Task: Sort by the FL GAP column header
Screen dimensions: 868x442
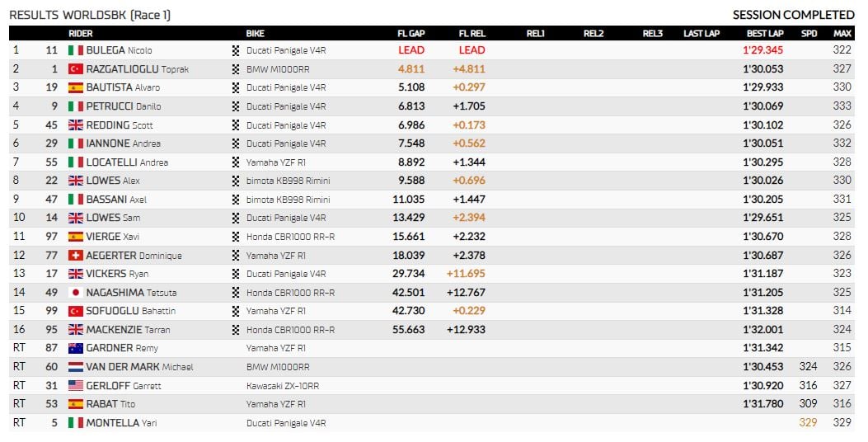Action: 411,33
